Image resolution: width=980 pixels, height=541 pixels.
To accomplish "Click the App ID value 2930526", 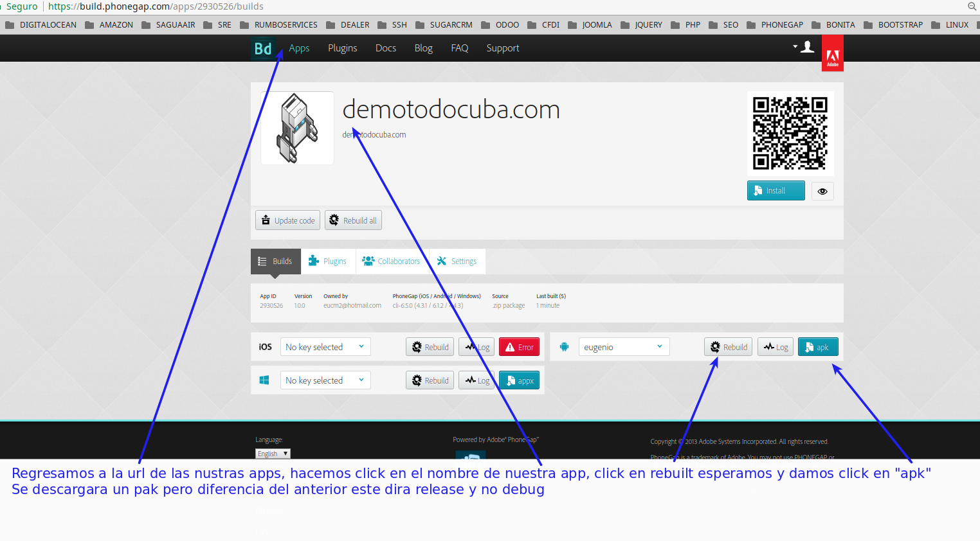I will [x=271, y=306].
